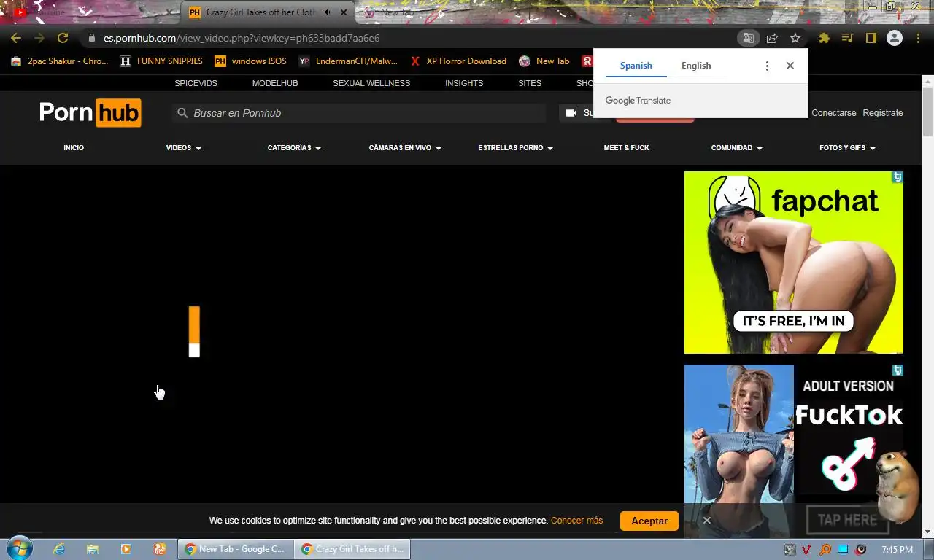Click the Regístrate sign-up link
The image size is (934, 560).
click(883, 113)
